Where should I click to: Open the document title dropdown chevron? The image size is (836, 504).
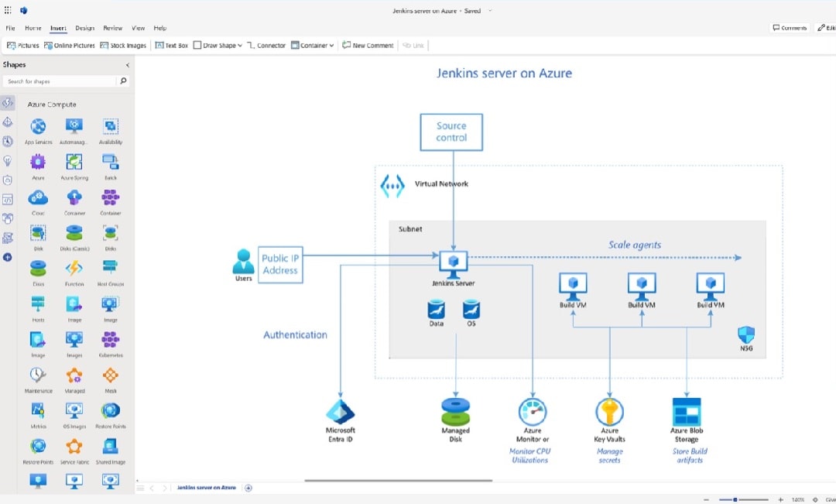(490, 11)
